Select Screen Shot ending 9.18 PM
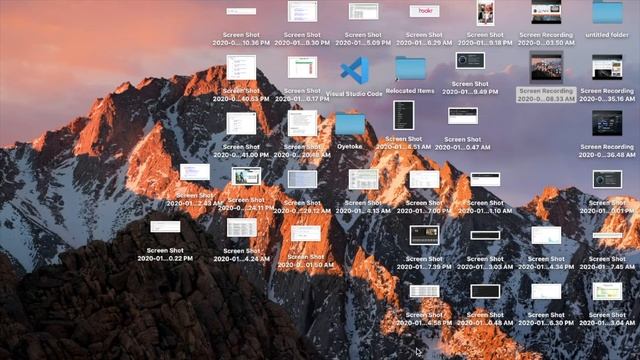 485,12
